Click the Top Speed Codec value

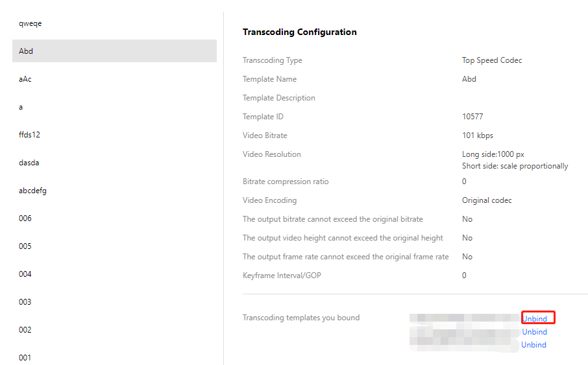492,60
